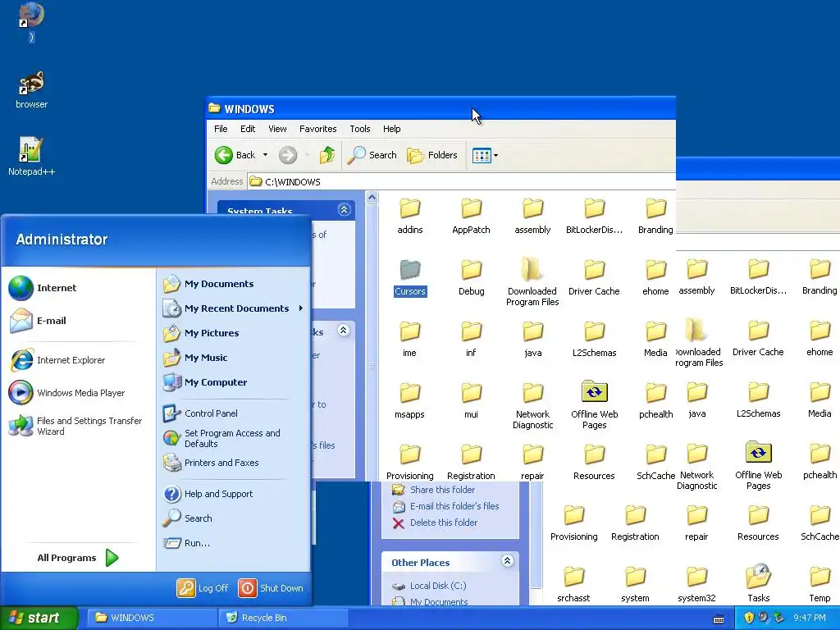Click the Shut Down button
Screen dimensions: 840x630
tap(271, 588)
